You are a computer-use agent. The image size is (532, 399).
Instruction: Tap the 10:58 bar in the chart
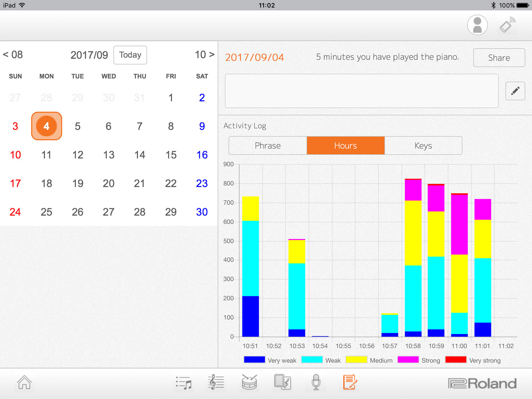click(x=413, y=258)
